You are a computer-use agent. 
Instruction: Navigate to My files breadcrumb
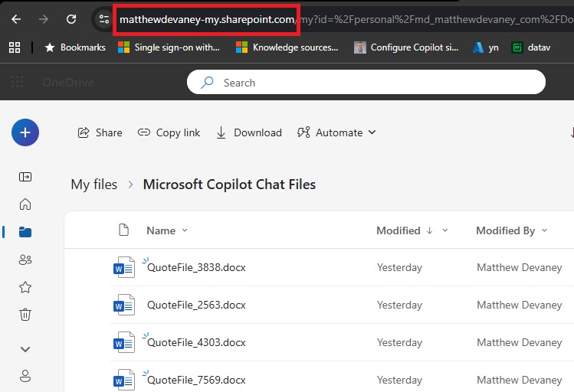pyautogui.click(x=94, y=185)
